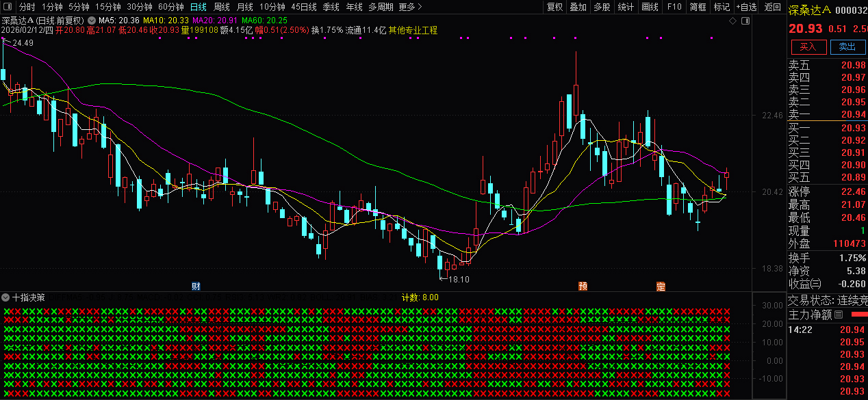Toggle the diamond mark above the chart
868x400 pixels.
tap(732, 21)
